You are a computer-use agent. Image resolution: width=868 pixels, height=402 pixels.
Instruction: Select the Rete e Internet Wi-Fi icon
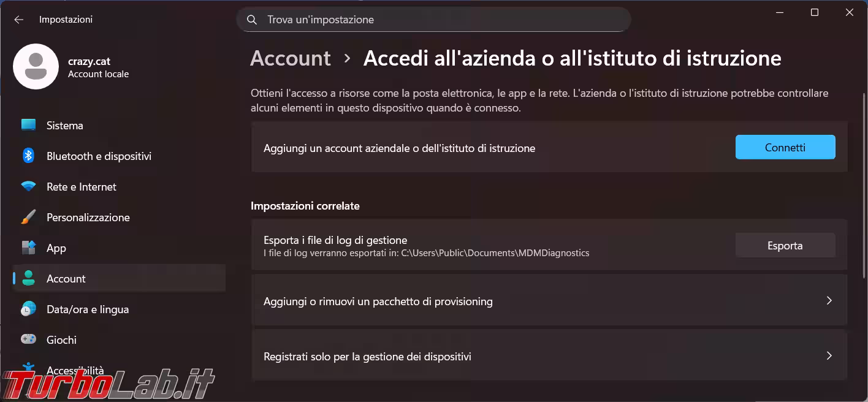28,186
